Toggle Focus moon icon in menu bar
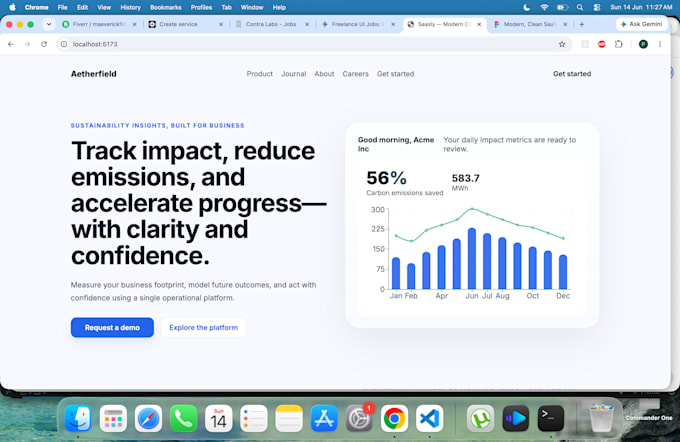Image resolution: width=680 pixels, height=442 pixels. click(x=526, y=7)
